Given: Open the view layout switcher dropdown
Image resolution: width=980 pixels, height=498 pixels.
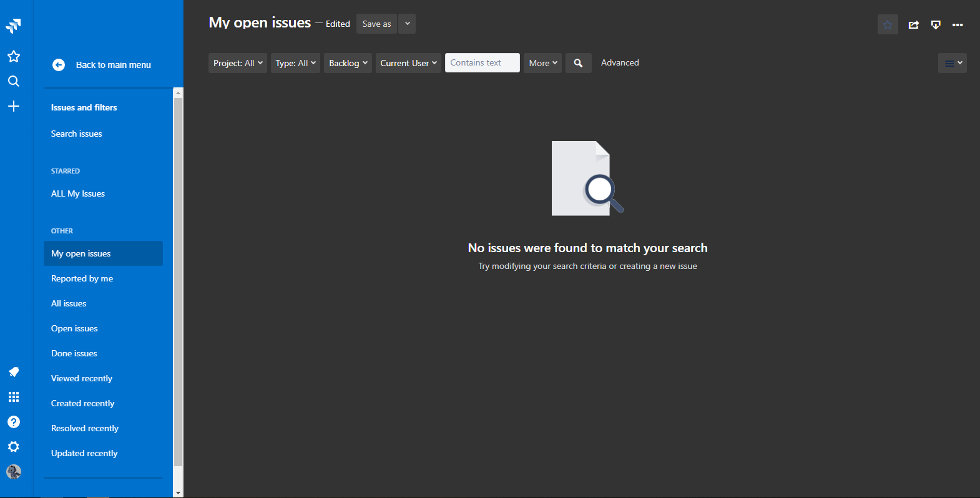Looking at the screenshot, I should [953, 63].
